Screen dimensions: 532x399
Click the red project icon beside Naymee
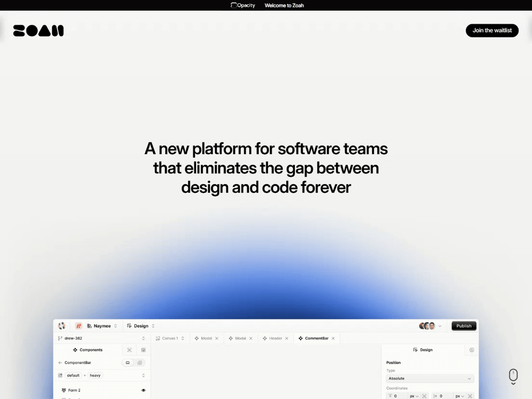(78, 326)
